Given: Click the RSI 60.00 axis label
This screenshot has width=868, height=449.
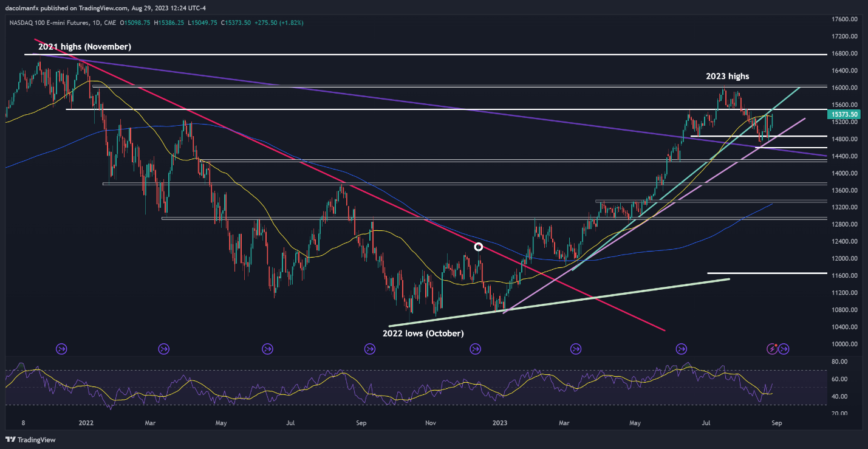Looking at the screenshot, I should coord(839,379).
